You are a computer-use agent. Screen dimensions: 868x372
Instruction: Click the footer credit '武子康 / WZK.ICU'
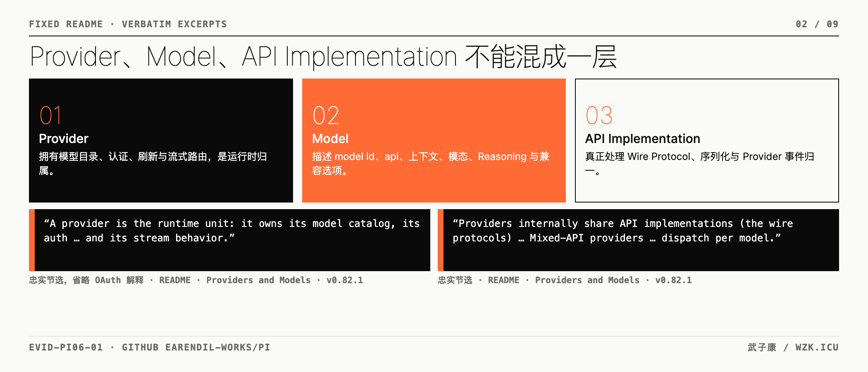pos(793,347)
